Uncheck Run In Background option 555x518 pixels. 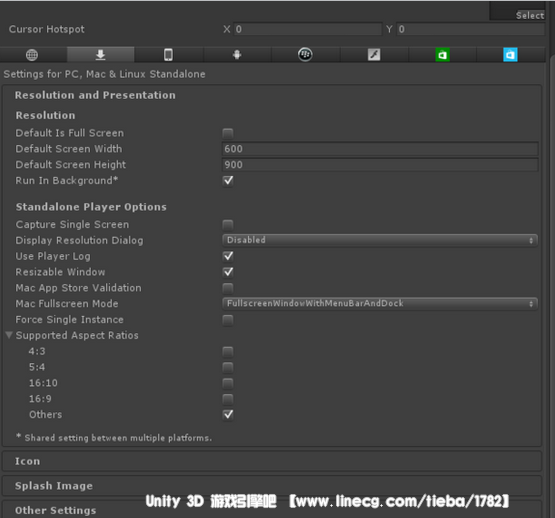point(228,181)
